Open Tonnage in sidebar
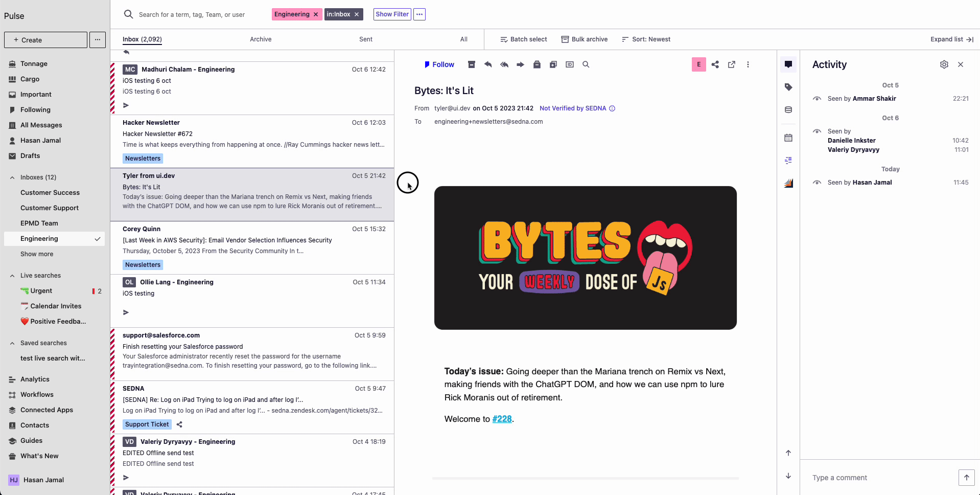This screenshot has width=980, height=495. pyautogui.click(x=34, y=64)
